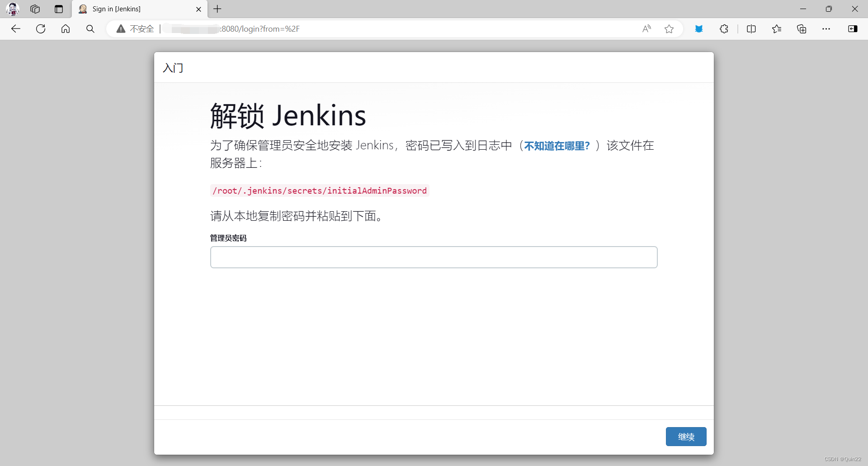Open the workspaces icon in title bar
The image size is (868, 466).
point(35,9)
